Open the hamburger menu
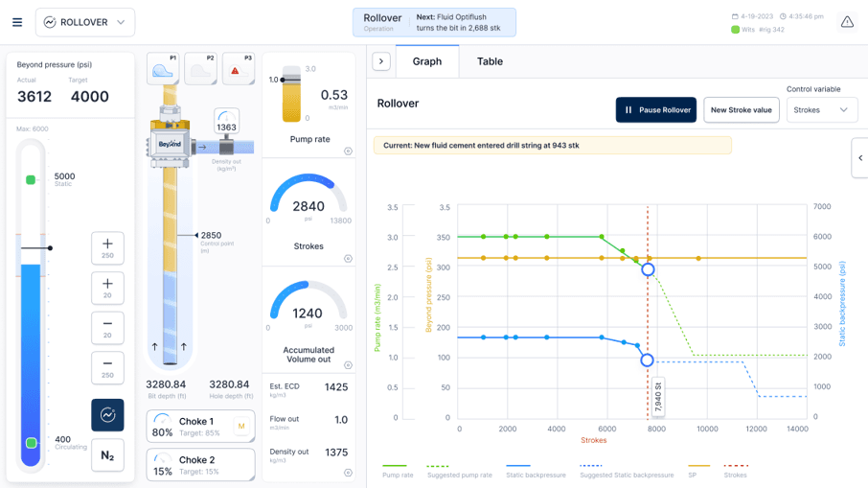Image resolution: width=868 pixels, height=488 pixels. click(17, 22)
